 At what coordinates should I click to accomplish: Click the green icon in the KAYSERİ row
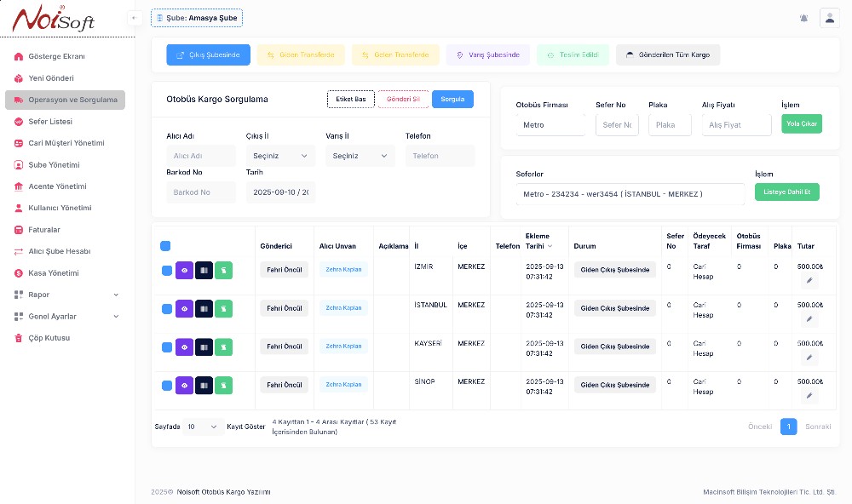(223, 346)
